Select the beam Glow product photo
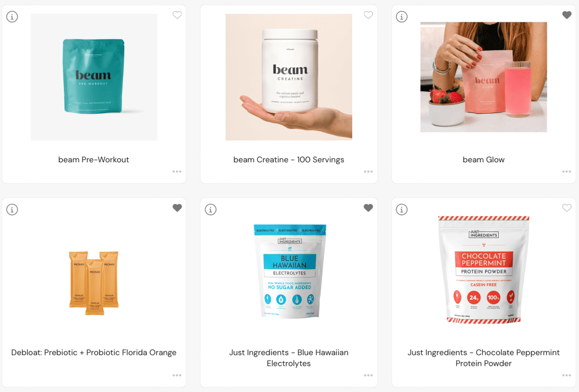579x392 pixels. coord(483,77)
